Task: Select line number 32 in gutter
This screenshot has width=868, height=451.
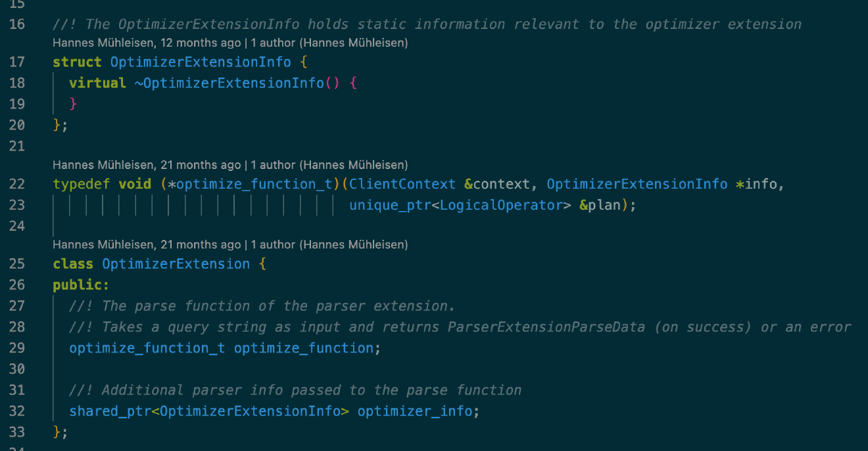Action: 16,411
